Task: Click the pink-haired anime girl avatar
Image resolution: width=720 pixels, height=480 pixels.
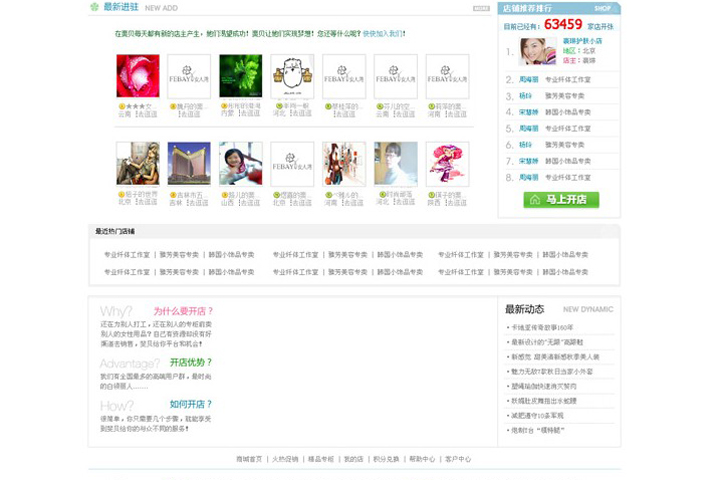Action: click(447, 163)
